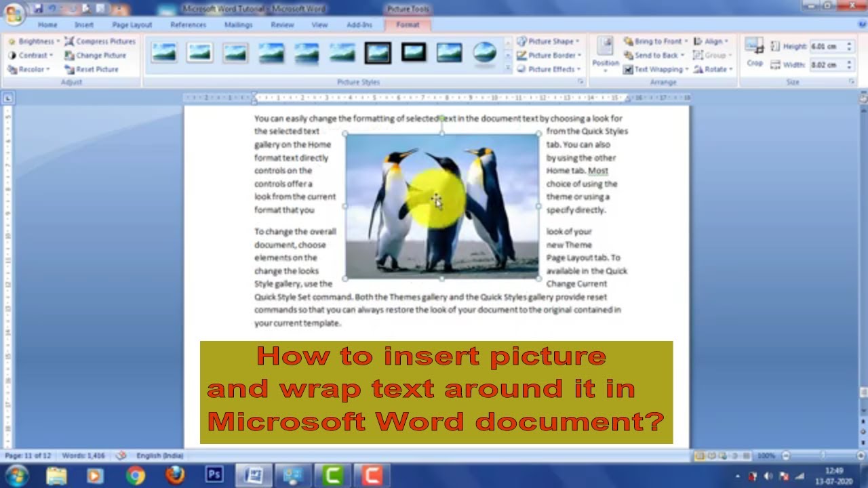868x488 pixels.
Task: Click the Width value field
Action: pyautogui.click(x=827, y=64)
